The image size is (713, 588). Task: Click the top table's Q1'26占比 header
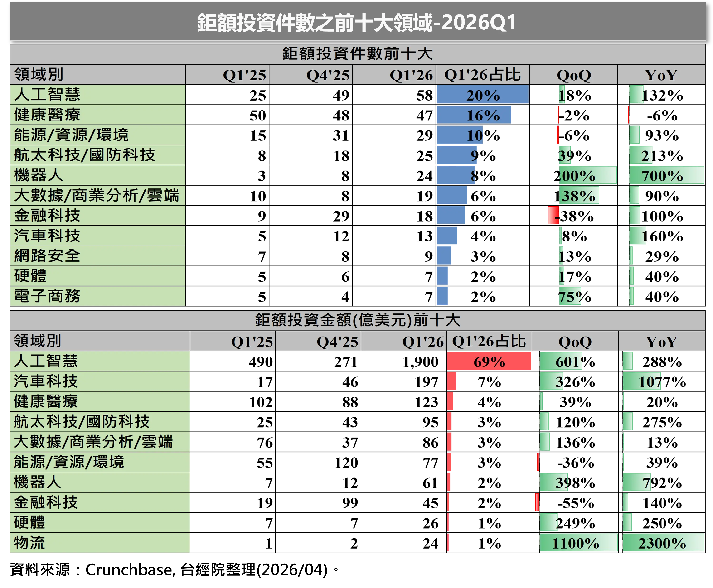(482, 75)
